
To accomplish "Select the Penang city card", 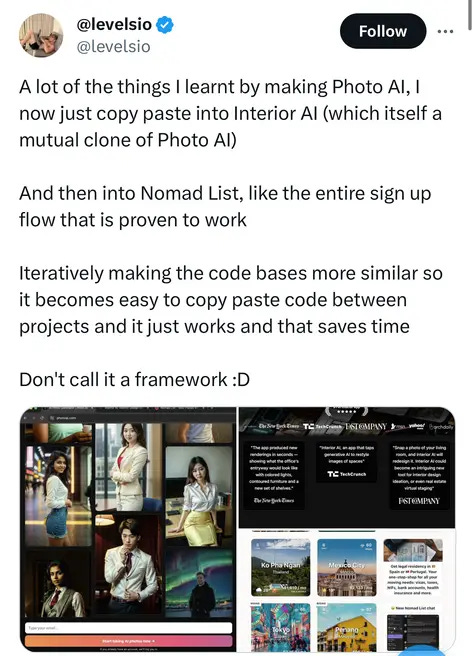I will click(347, 627).
